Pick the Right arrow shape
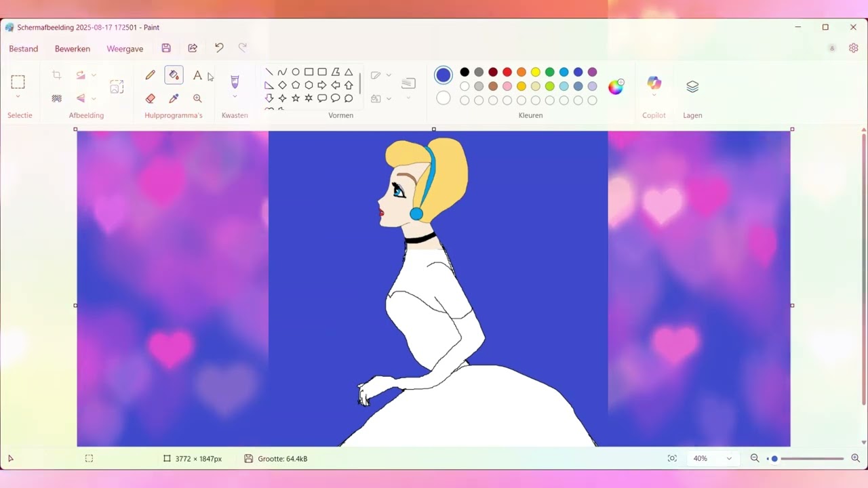 [x=322, y=85]
